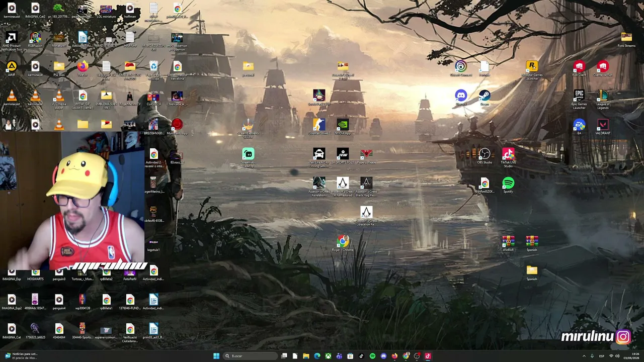The image size is (644, 362).
Task: Open the IMAGINA_Esp2 video file
Action: (12, 303)
